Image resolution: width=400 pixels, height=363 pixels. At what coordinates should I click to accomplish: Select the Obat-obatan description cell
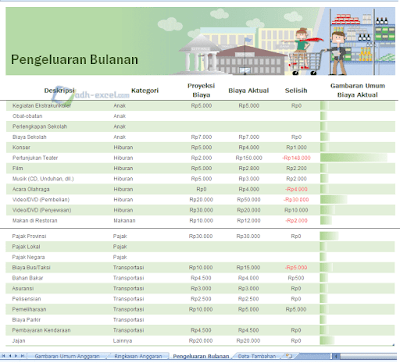pyautogui.click(x=27, y=116)
